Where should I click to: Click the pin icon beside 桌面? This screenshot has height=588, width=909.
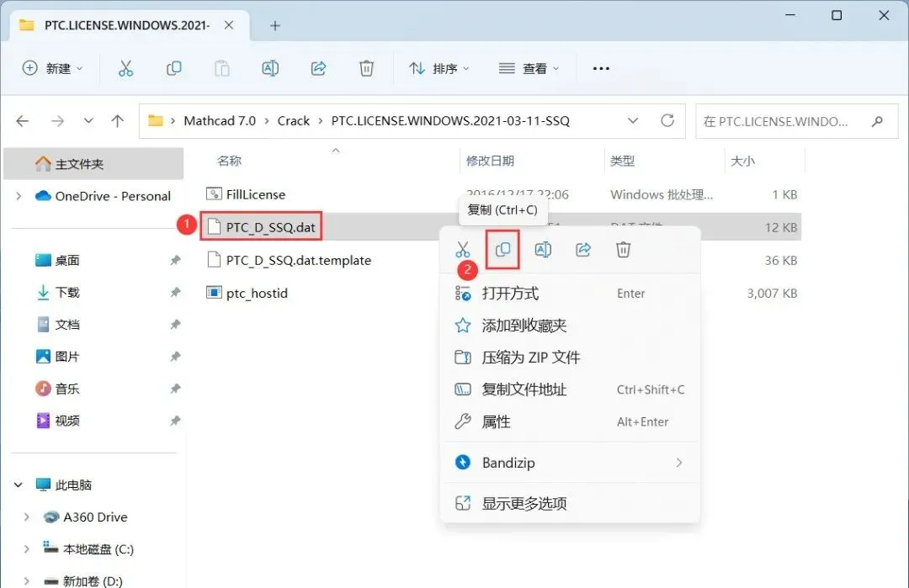point(175,261)
